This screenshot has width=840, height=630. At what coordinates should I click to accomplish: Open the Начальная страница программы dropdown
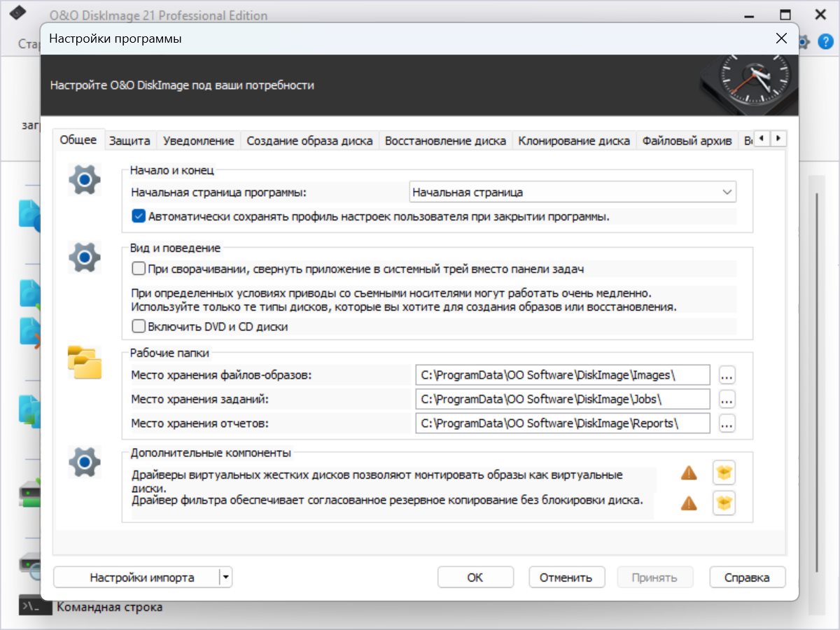(x=572, y=192)
